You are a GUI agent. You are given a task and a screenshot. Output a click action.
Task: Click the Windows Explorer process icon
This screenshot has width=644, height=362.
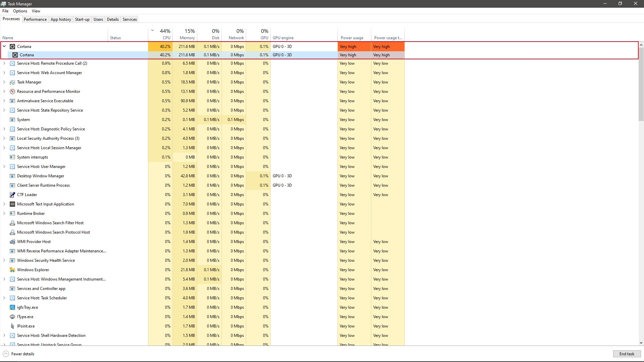coord(12,269)
